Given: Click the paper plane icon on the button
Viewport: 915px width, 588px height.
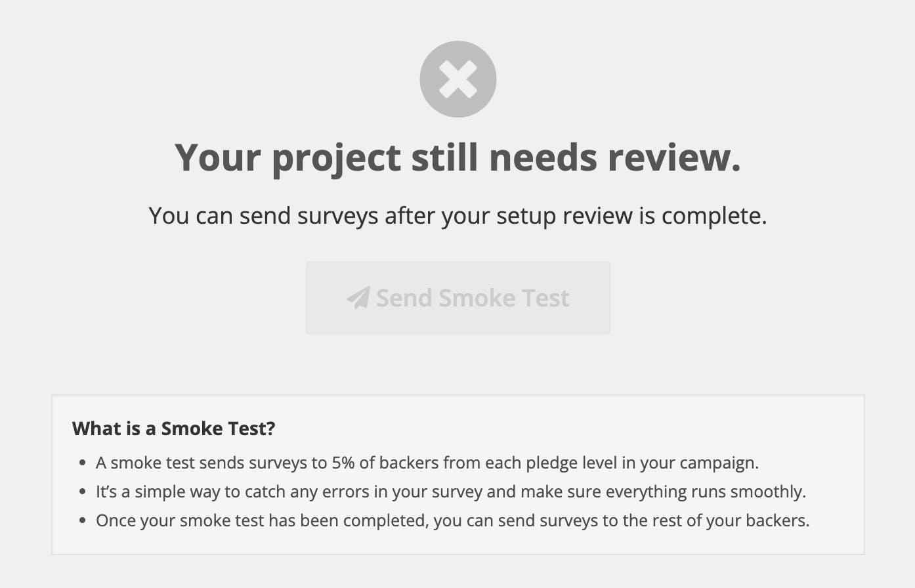Looking at the screenshot, I should pos(358,298).
